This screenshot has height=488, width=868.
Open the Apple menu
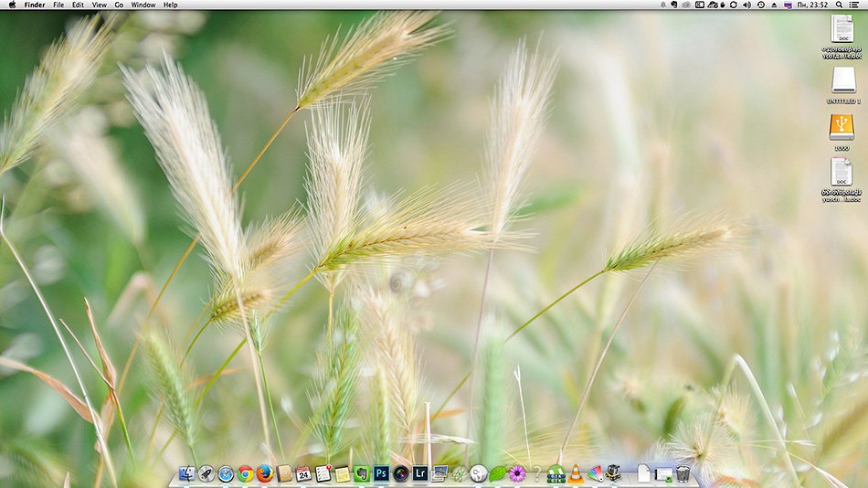coord(12,5)
